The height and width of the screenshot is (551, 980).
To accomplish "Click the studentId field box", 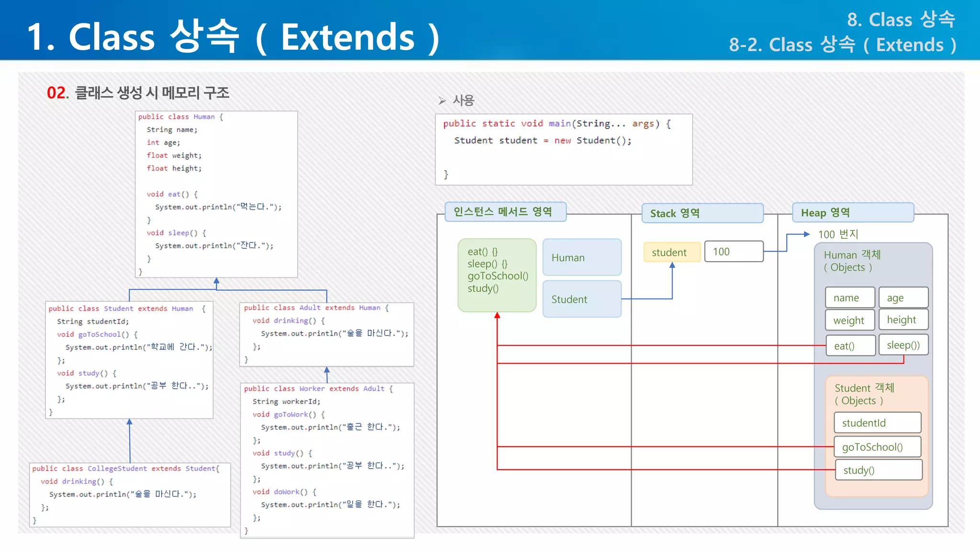I will 878,423.
